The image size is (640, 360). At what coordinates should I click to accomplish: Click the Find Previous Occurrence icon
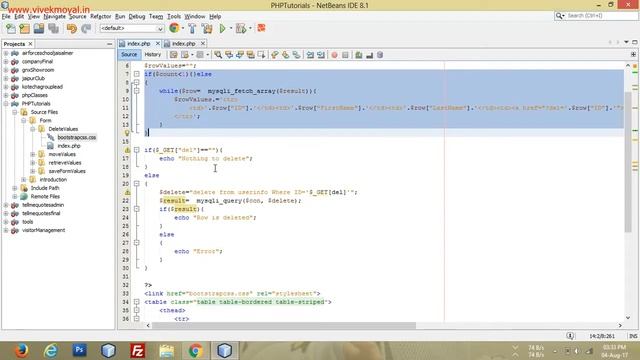229,55
